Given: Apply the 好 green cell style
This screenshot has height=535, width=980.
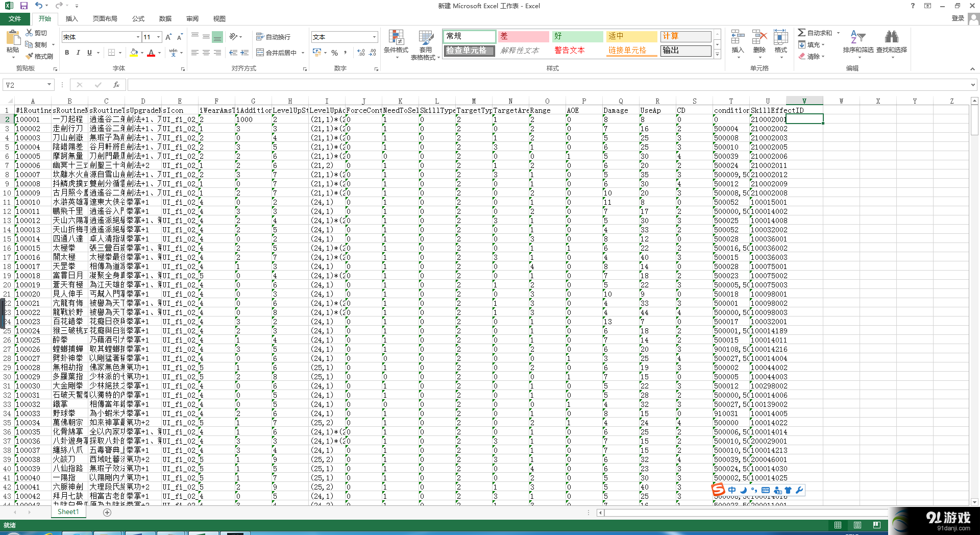Looking at the screenshot, I should 577,36.
